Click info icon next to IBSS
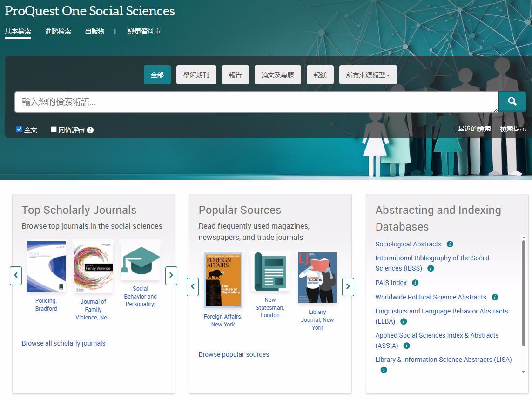The width and height of the screenshot is (532, 401). point(431,268)
